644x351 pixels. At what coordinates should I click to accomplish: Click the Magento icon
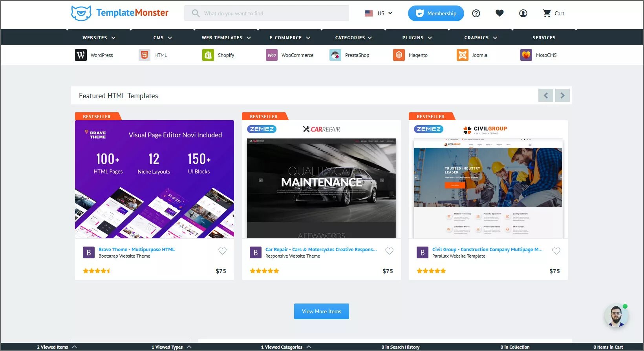399,55
